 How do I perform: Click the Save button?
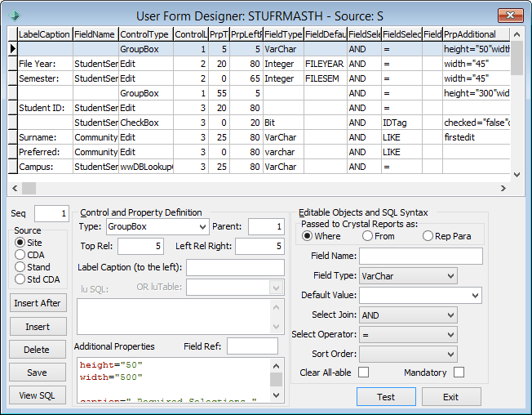click(37, 373)
